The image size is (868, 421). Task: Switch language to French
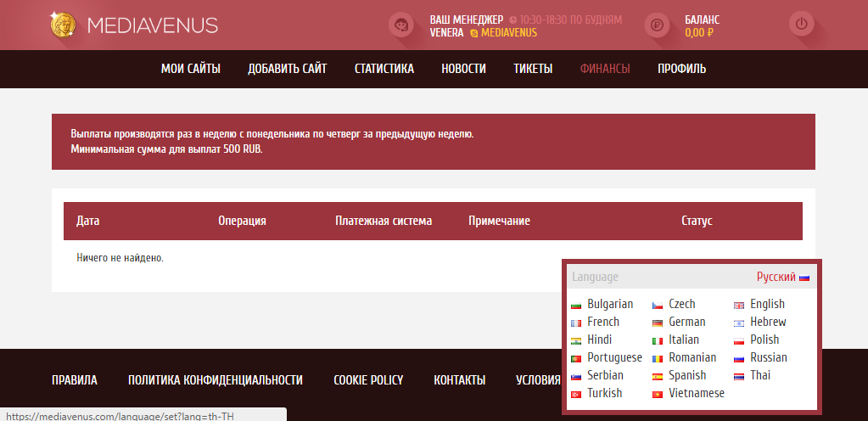[x=603, y=322]
